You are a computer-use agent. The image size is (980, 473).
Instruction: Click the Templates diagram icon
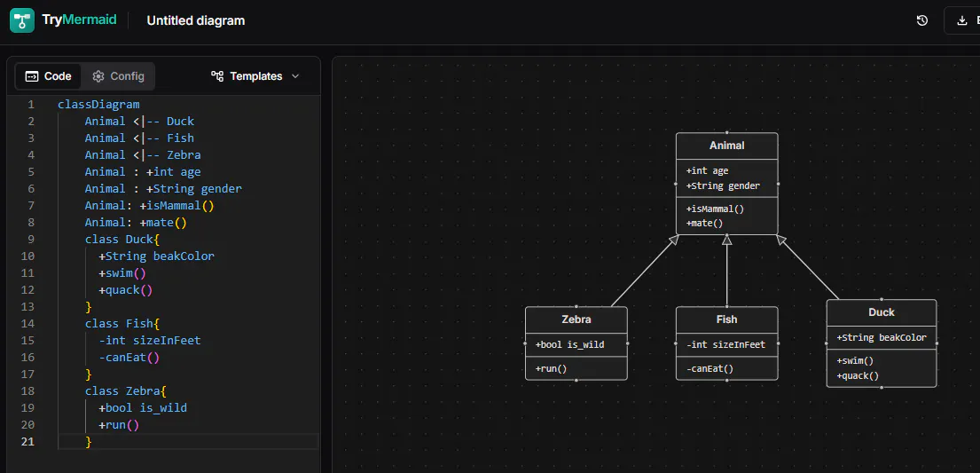[x=217, y=76]
